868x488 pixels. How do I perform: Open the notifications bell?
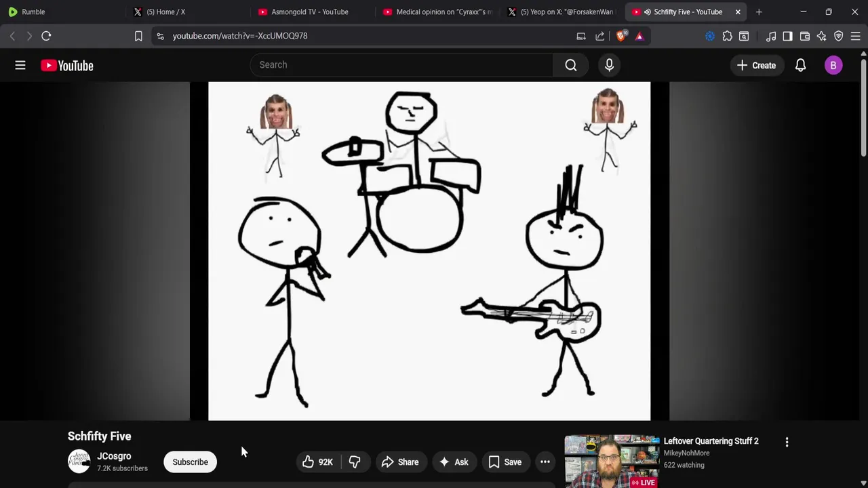(800, 65)
